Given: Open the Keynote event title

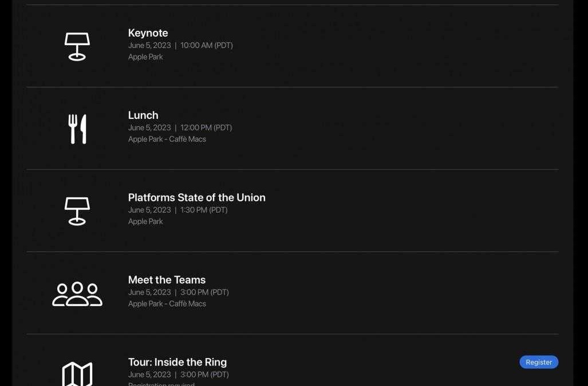Looking at the screenshot, I should 148,33.
